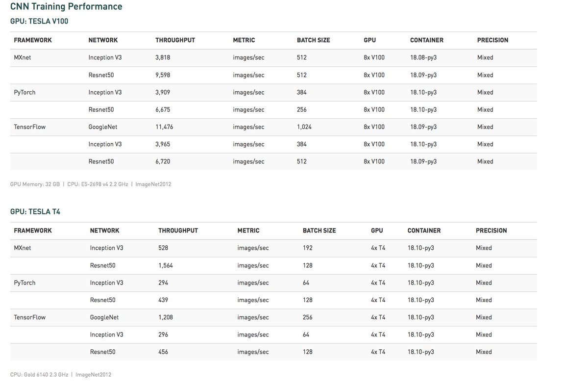This screenshot has height=387, width=588.
Task: Select throughput value 1,208
Action: pyautogui.click(x=166, y=317)
